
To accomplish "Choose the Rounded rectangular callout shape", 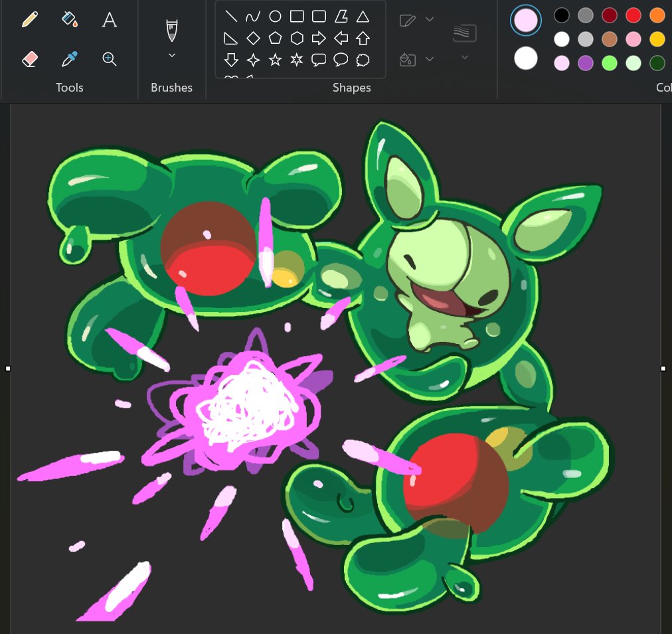I will (319, 60).
